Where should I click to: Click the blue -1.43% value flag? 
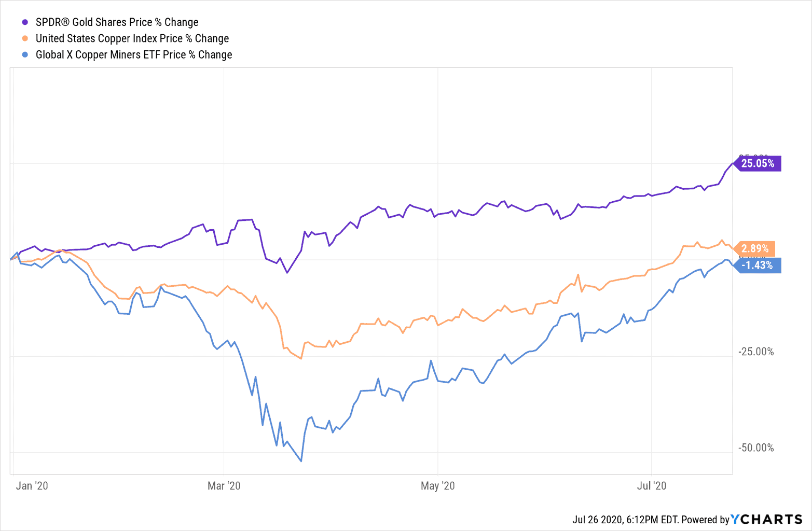pyautogui.click(x=757, y=265)
